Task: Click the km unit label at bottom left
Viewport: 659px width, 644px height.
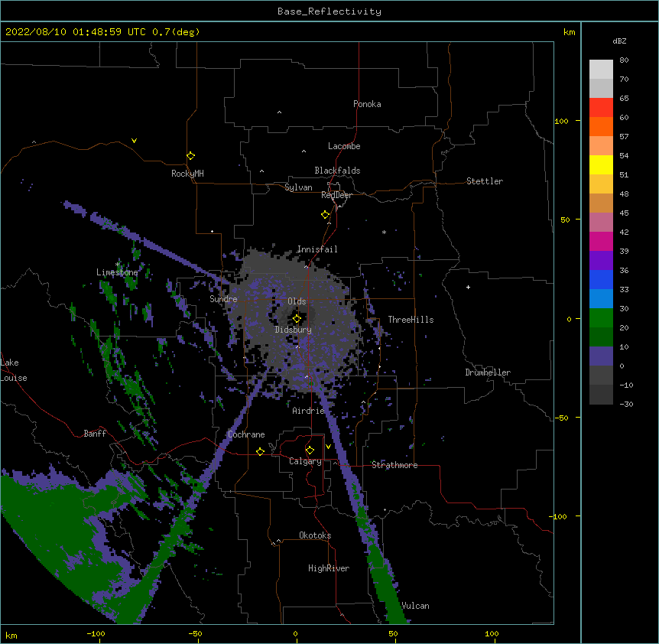Action: (11, 636)
